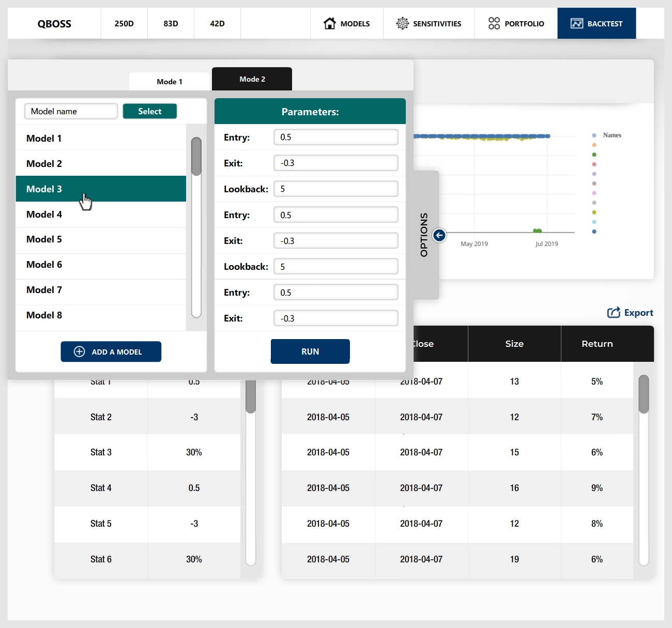Collapse the Options panel with arrow icon
The width and height of the screenshot is (672, 628).
(x=439, y=236)
